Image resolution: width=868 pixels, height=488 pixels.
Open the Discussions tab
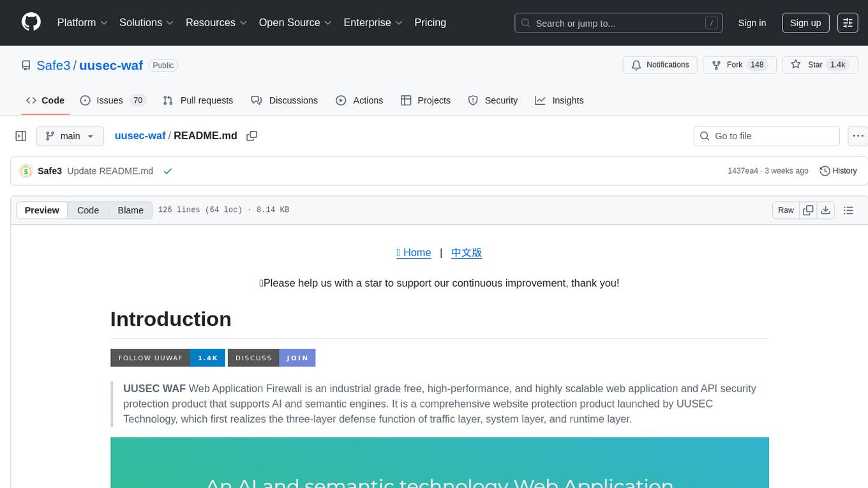(284, 100)
